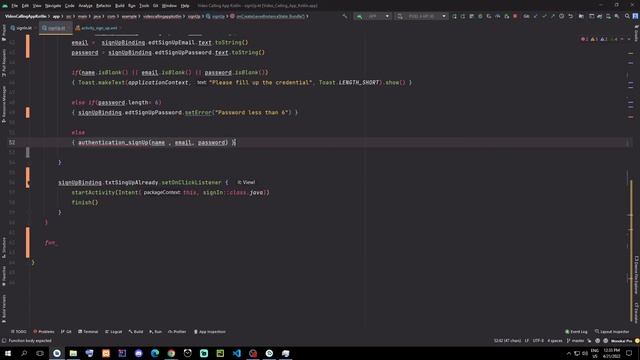
Task: Click the editor errors and warnings indicator
Action: (599, 39)
